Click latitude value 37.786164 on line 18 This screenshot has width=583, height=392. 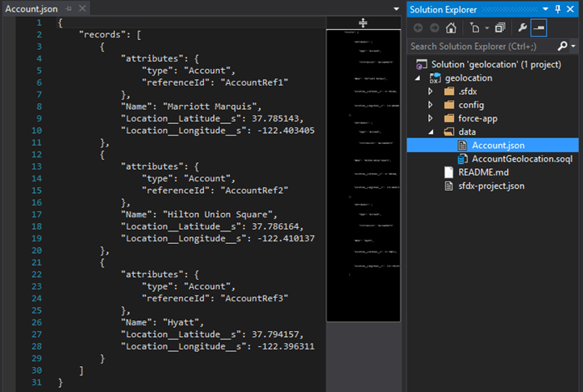[276, 226]
